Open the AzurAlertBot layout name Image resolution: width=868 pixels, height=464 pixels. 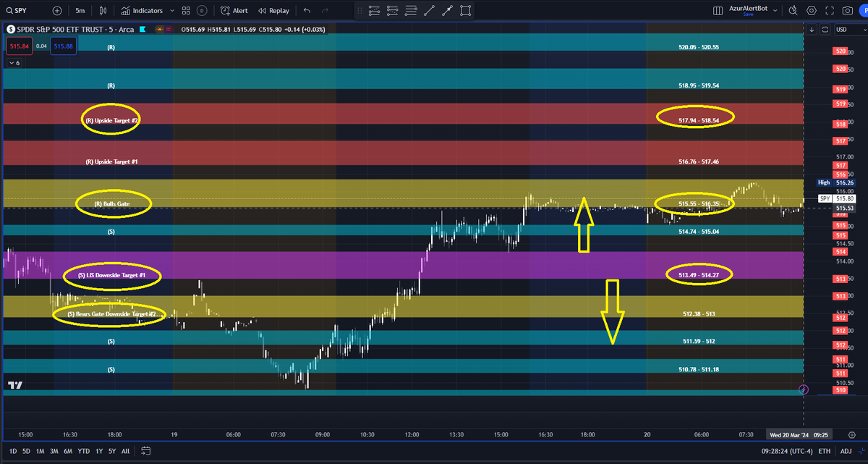coord(748,8)
